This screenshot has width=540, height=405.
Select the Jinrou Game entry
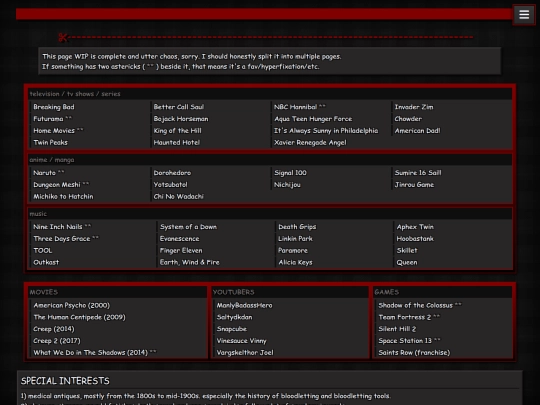point(414,185)
